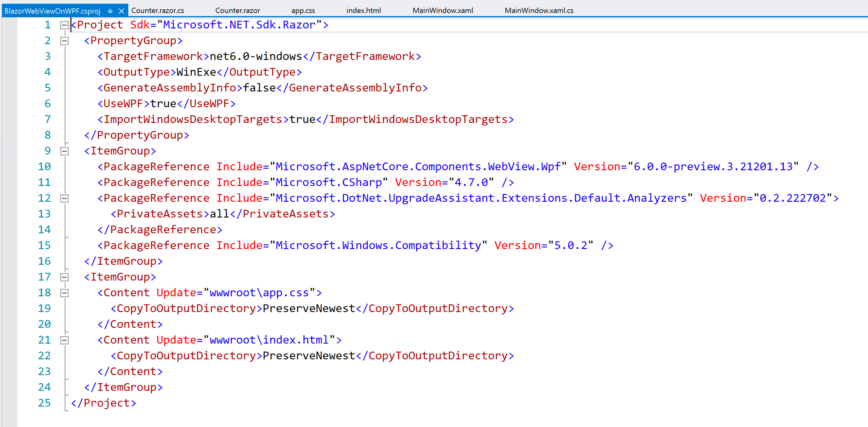Click the 0.2.222702 version value
Screen dimensions: 868x427
793,198
